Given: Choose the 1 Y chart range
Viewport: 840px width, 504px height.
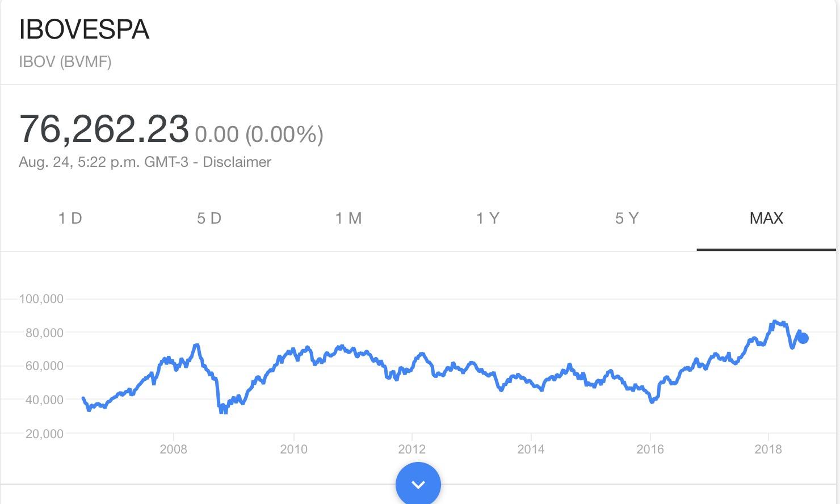Looking at the screenshot, I should coord(488,219).
